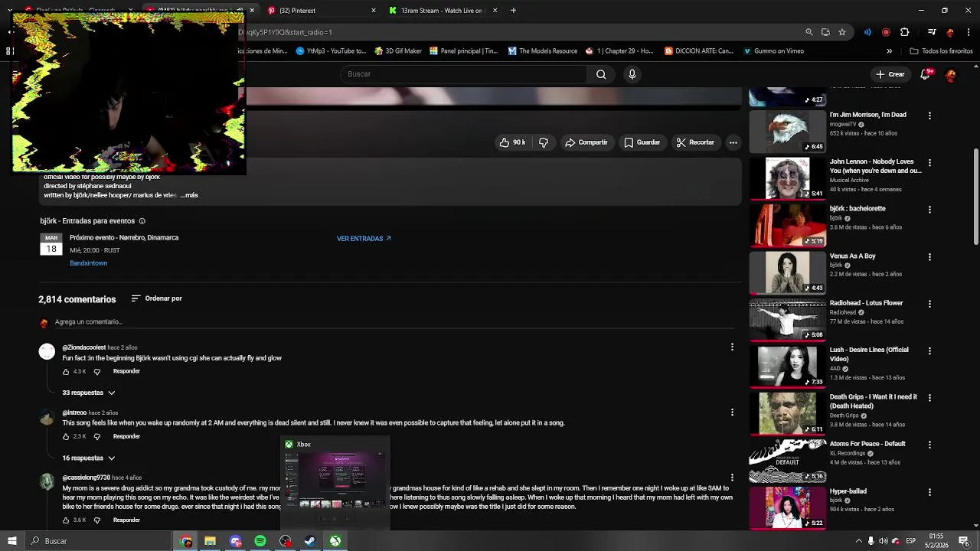Viewport: 980px width, 551px height.
Task: Switch to the Pinterest tab
Action: (322, 11)
